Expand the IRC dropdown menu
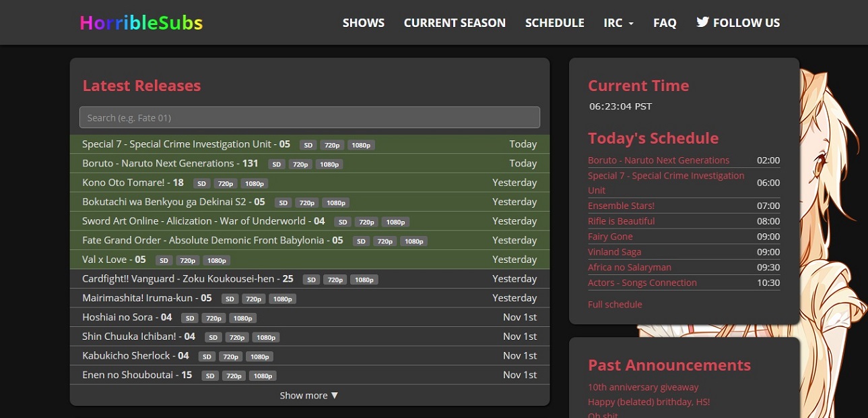This screenshot has height=418, width=868. coord(619,23)
